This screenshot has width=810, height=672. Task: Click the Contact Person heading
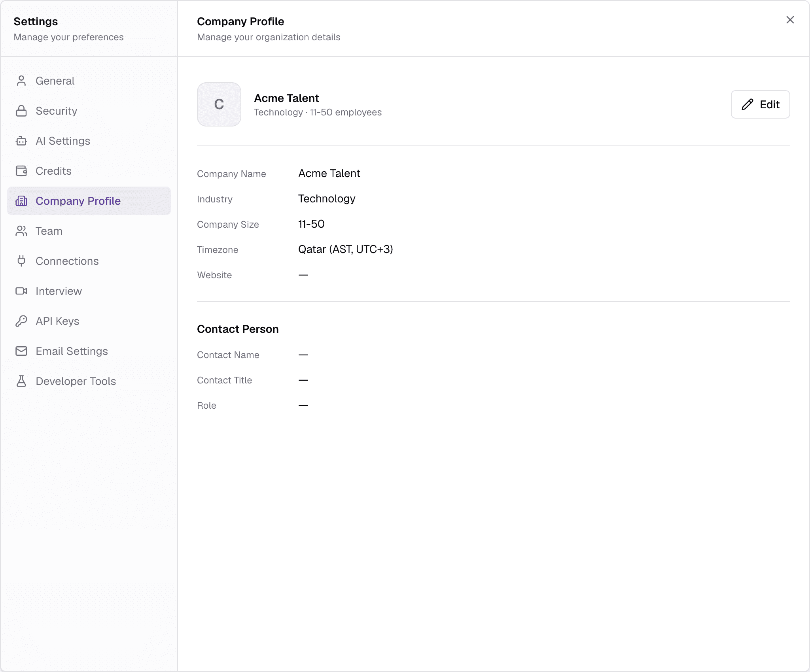pyautogui.click(x=238, y=329)
